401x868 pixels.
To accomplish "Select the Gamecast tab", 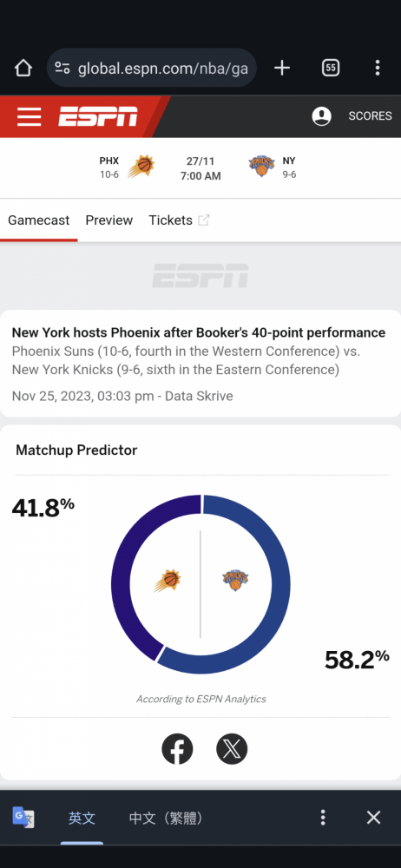I will click(39, 220).
